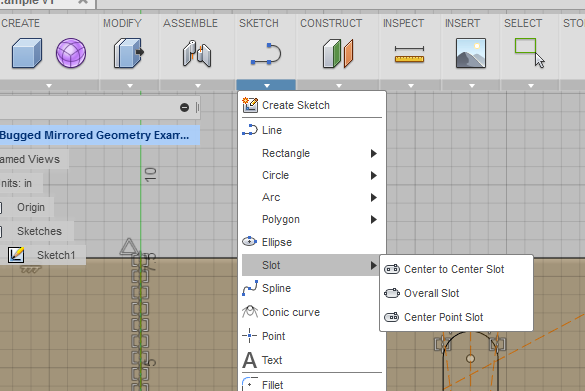Viewport: 585px width, 391px height.
Task: Select Named Views in the browser tree
Action: (30, 159)
